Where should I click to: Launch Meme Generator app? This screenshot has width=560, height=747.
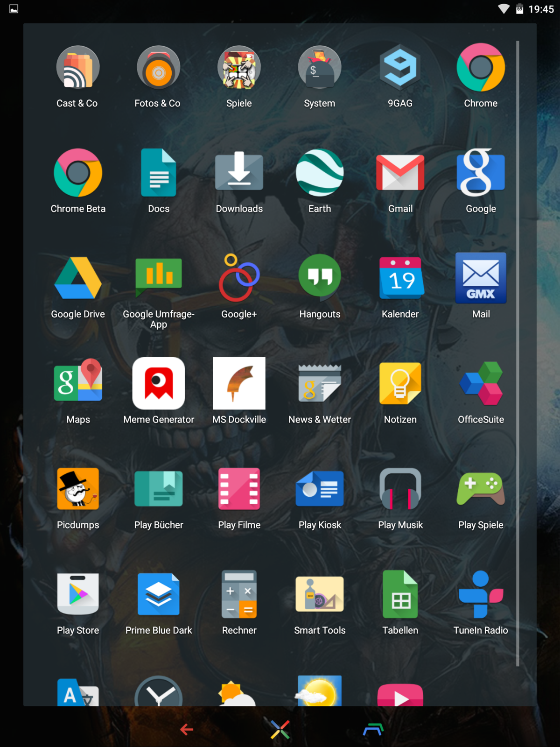tap(159, 384)
